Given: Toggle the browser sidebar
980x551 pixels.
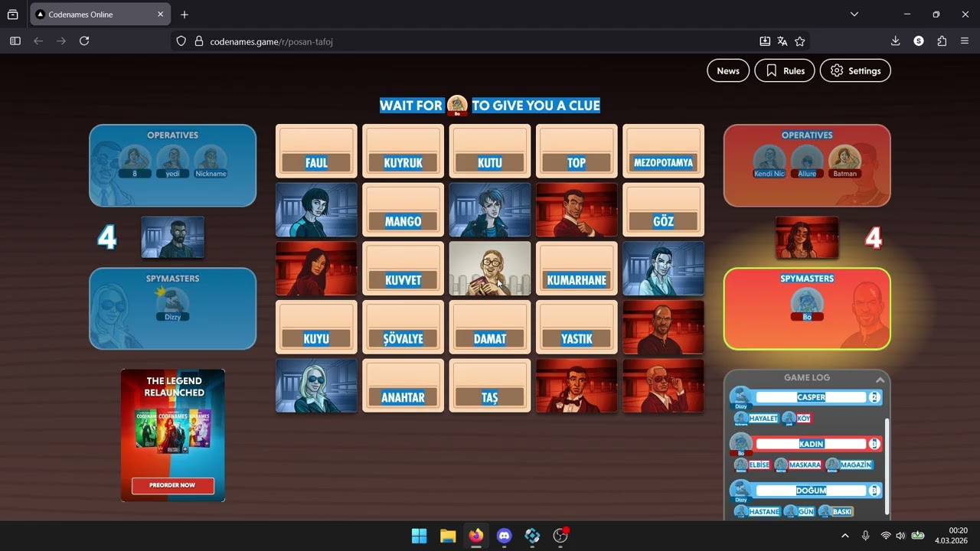Looking at the screenshot, I should (x=15, y=41).
